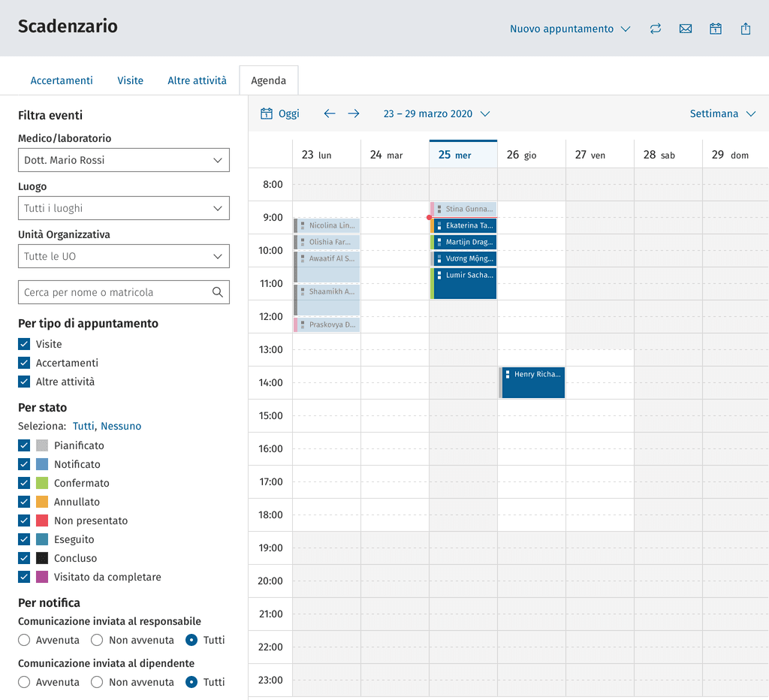Click the Oggi today link
769x700 pixels.
click(289, 114)
